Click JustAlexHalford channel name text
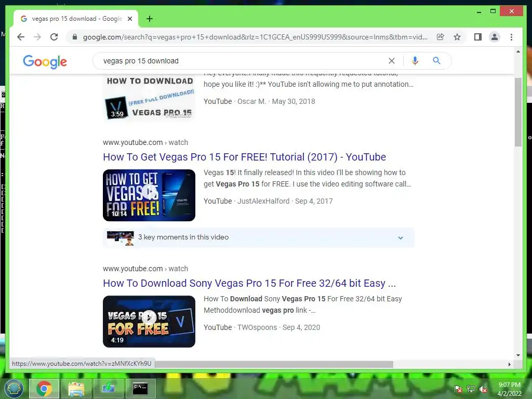Image resolution: width=532 pixels, height=399 pixels. pyautogui.click(x=263, y=201)
